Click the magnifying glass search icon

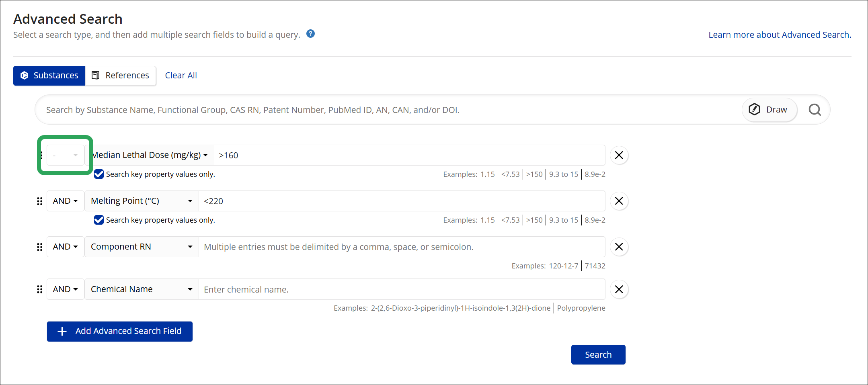[x=815, y=110]
